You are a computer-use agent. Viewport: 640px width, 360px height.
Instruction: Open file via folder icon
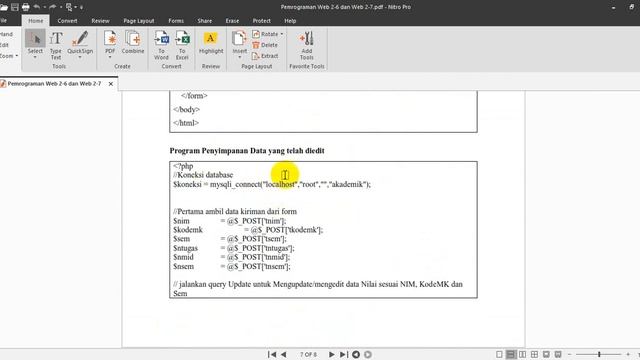point(4,7)
